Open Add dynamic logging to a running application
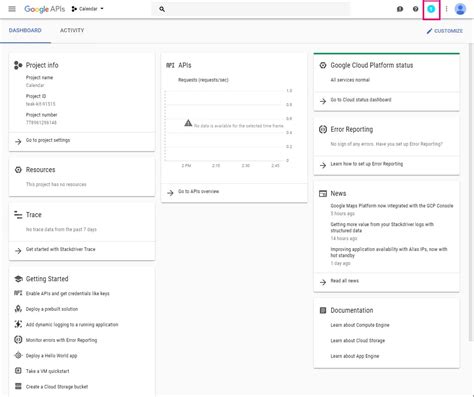Image resolution: width=474 pixels, height=397 pixels. [x=72, y=325]
